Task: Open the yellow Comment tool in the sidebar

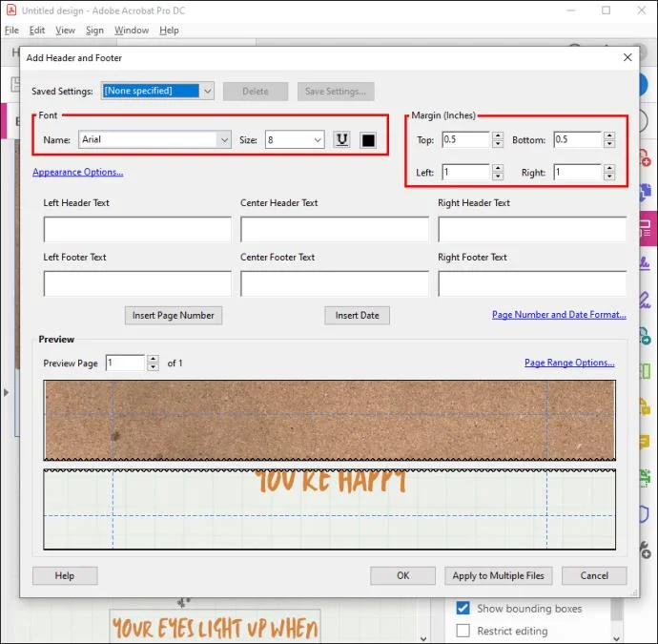Action: tap(645, 441)
